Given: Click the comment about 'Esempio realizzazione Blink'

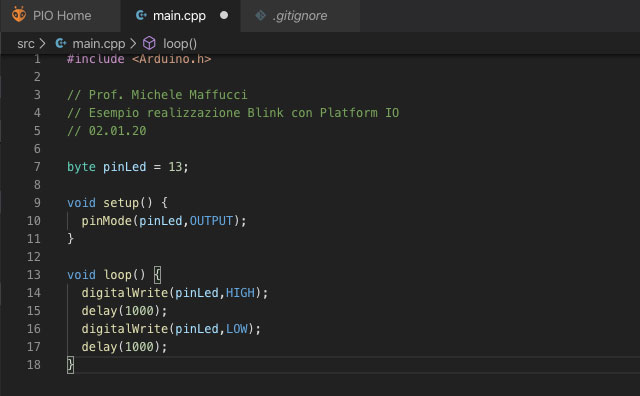Looking at the screenshot, I should click(x=233, y=113).
